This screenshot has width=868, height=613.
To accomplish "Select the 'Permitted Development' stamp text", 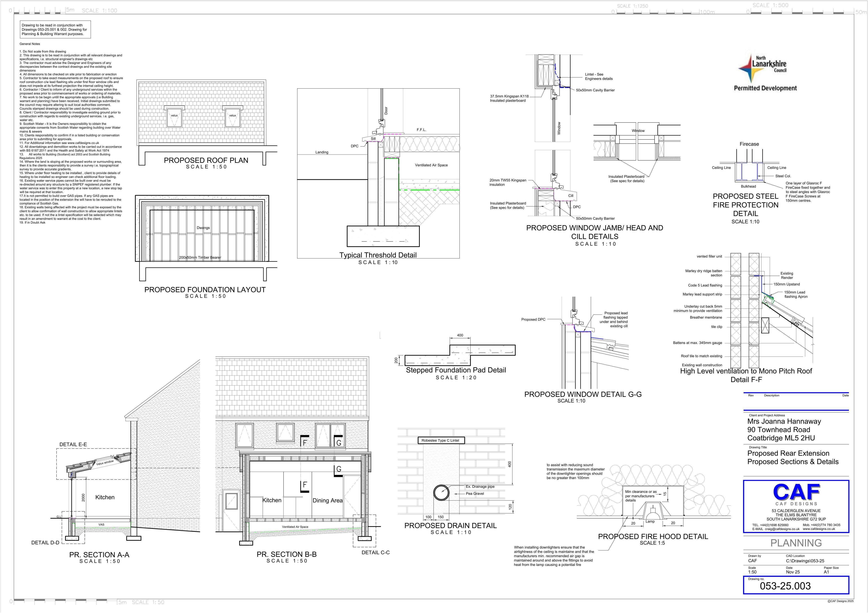I will [x=765, y=88].
